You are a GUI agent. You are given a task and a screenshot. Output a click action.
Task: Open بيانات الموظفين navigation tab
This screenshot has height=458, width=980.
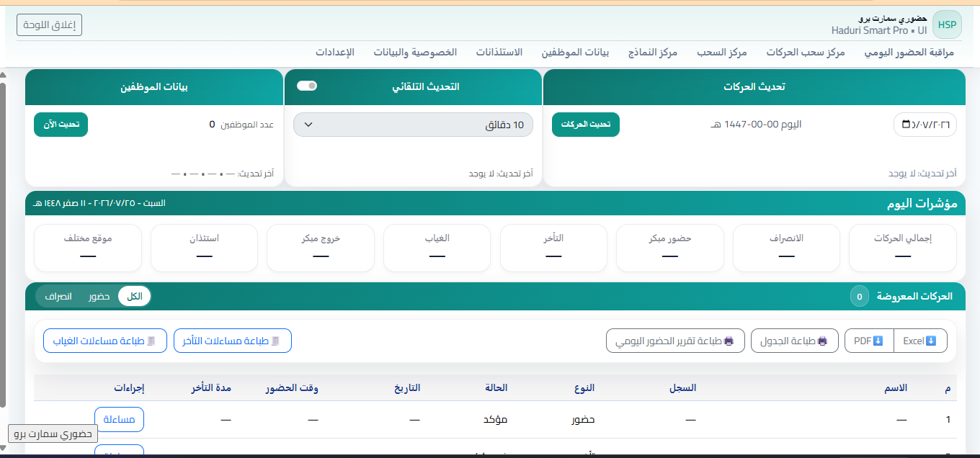(x=575, y=53)
